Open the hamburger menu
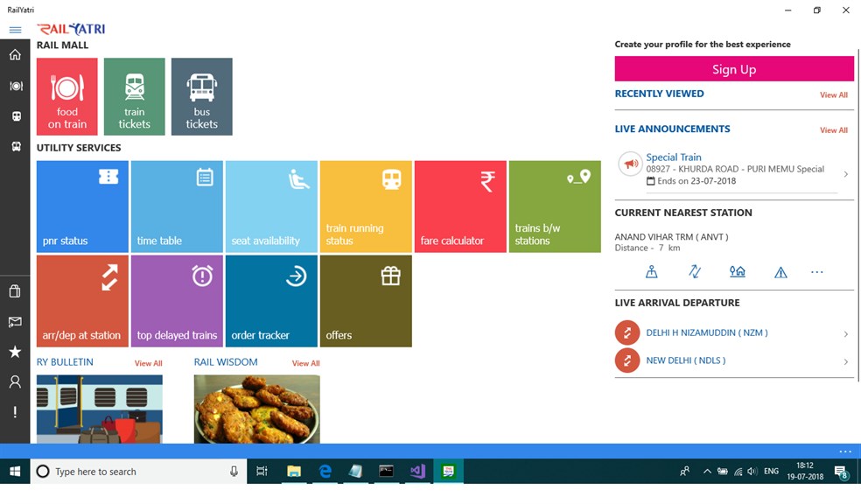Screen dimensions: 861x504 16,30
